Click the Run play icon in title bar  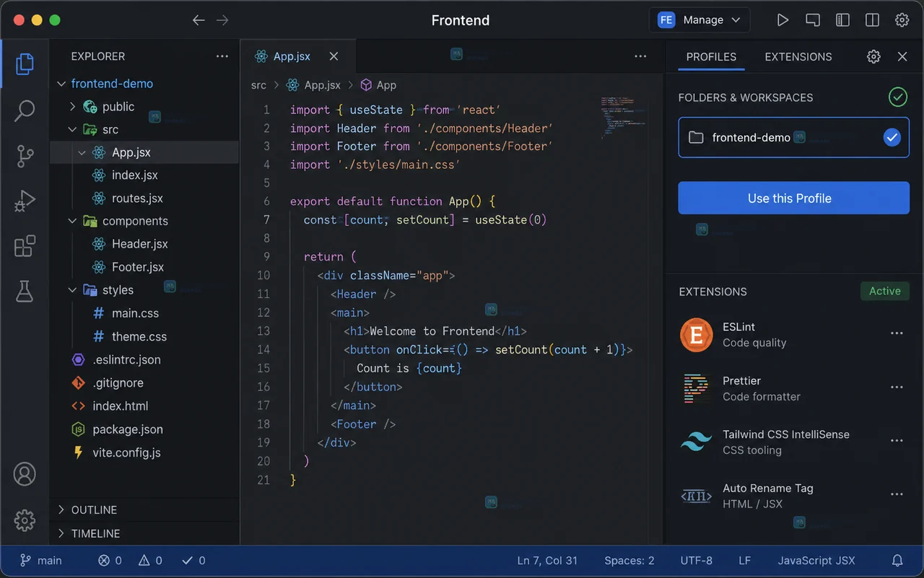coord(783,20)
